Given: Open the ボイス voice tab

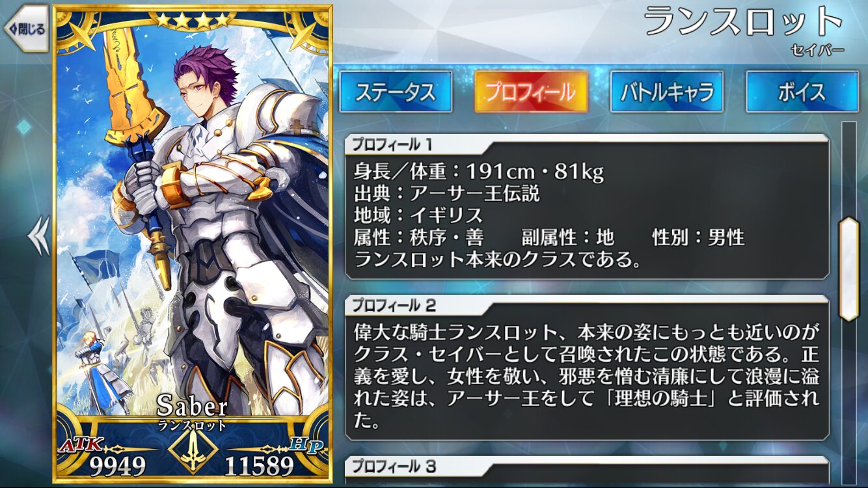Looking at the screenshot, I should [802, 92].
